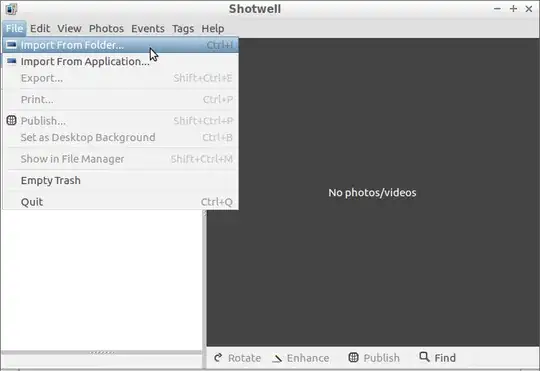This screenshot has width=540, height=371.
Task: Maximize the Shotwell window
Action: [x=513, y=9]
